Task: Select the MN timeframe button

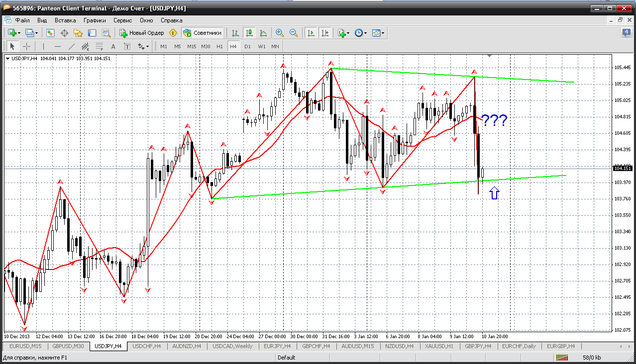Action: tap(275, 46)
